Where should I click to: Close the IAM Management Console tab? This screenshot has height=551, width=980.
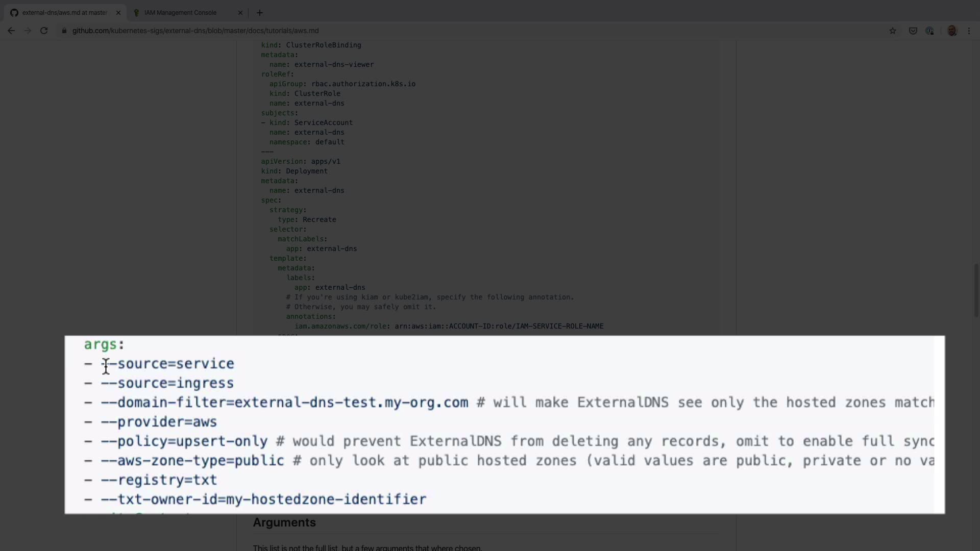[240, 13]
